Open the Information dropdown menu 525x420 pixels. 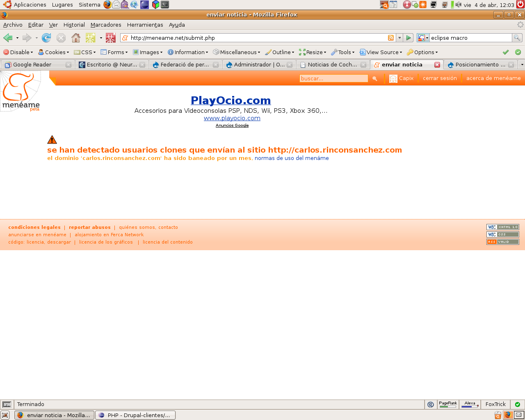188,52
